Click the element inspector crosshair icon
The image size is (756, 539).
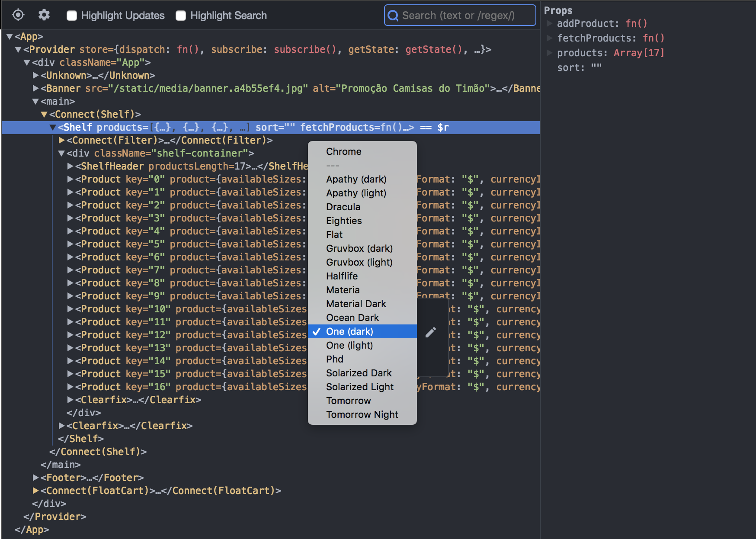pos(18,15)
